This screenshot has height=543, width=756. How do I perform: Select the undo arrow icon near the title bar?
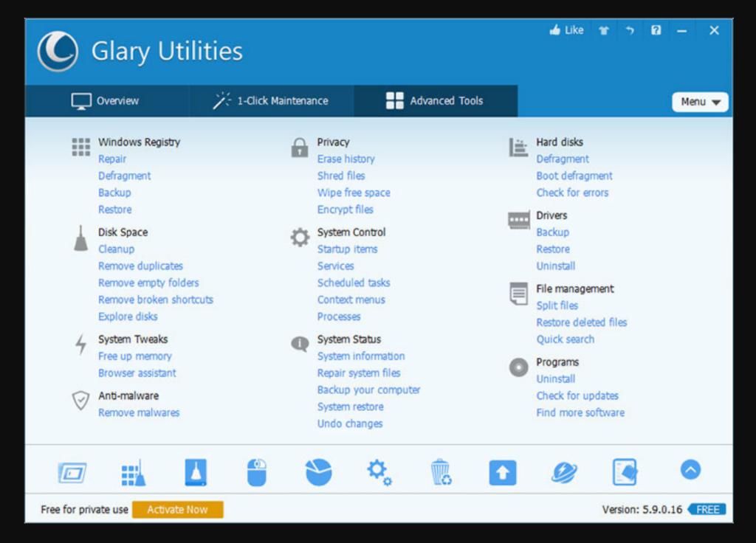631,30
